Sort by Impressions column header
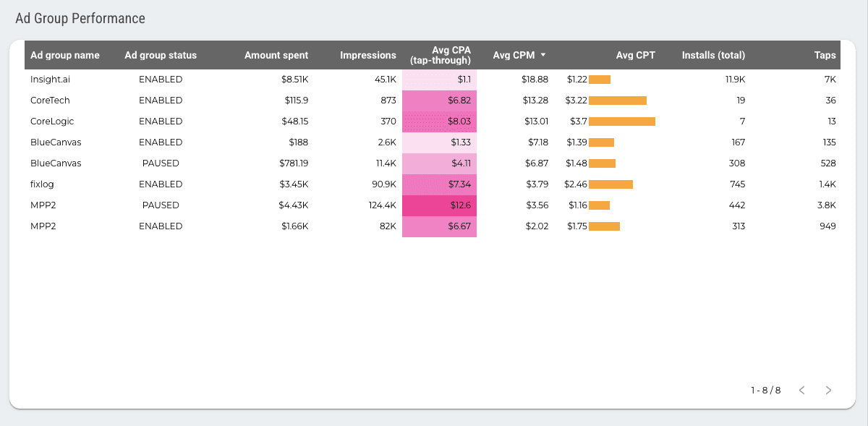 click(368, 55)
